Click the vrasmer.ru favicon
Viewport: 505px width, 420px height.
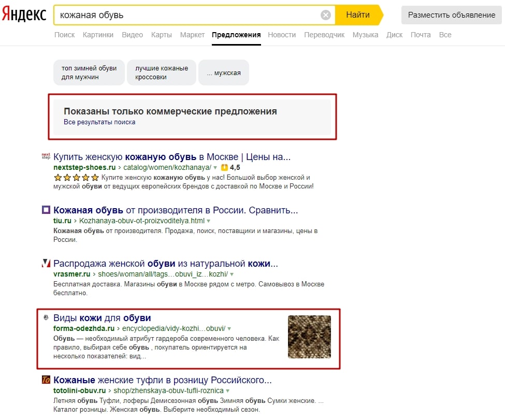(46, 263)
